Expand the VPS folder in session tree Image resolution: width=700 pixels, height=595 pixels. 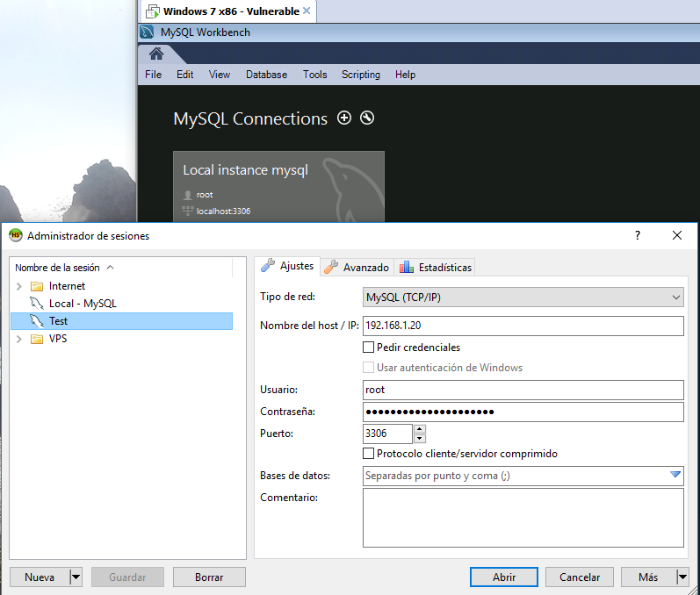19,339
